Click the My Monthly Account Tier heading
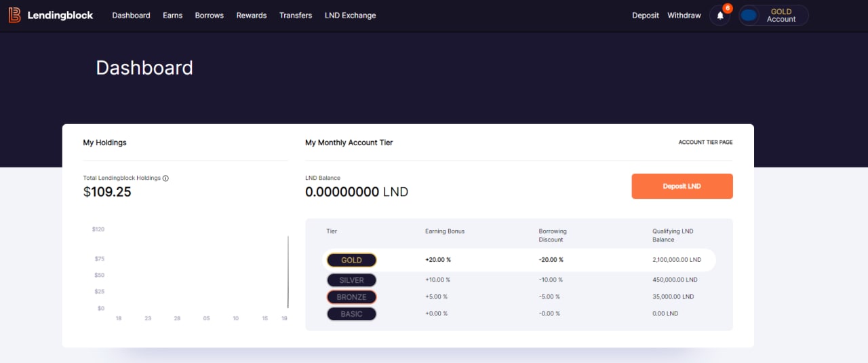The height and width of the screenshot is (363, 868). 349,142
